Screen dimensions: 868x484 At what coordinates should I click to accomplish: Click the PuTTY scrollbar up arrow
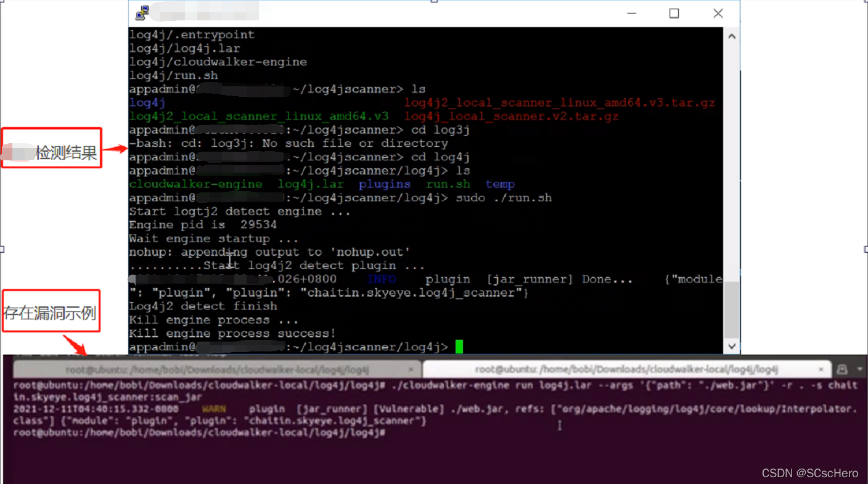(732, 36)
